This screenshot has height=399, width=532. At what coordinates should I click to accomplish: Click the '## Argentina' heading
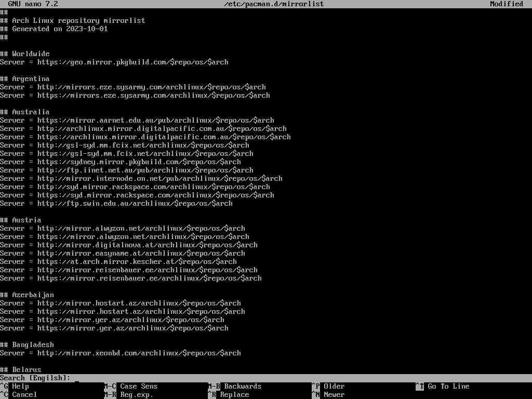point(25,79)
